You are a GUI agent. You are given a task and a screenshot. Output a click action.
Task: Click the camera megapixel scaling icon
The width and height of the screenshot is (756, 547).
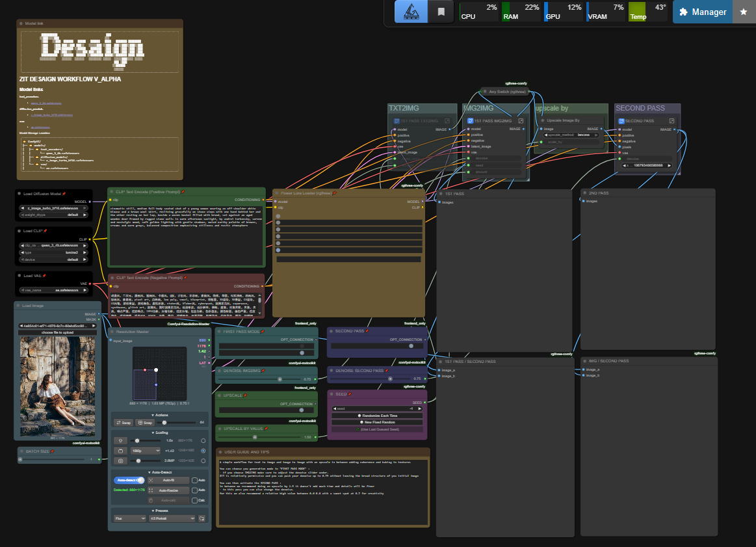tap(120, 460)
